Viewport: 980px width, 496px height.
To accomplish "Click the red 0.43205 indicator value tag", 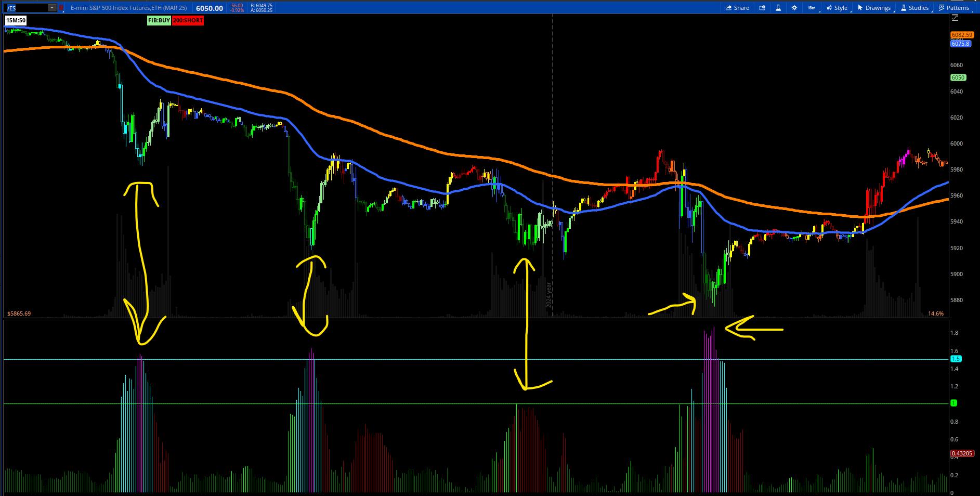I will click(x=962, y=453).
